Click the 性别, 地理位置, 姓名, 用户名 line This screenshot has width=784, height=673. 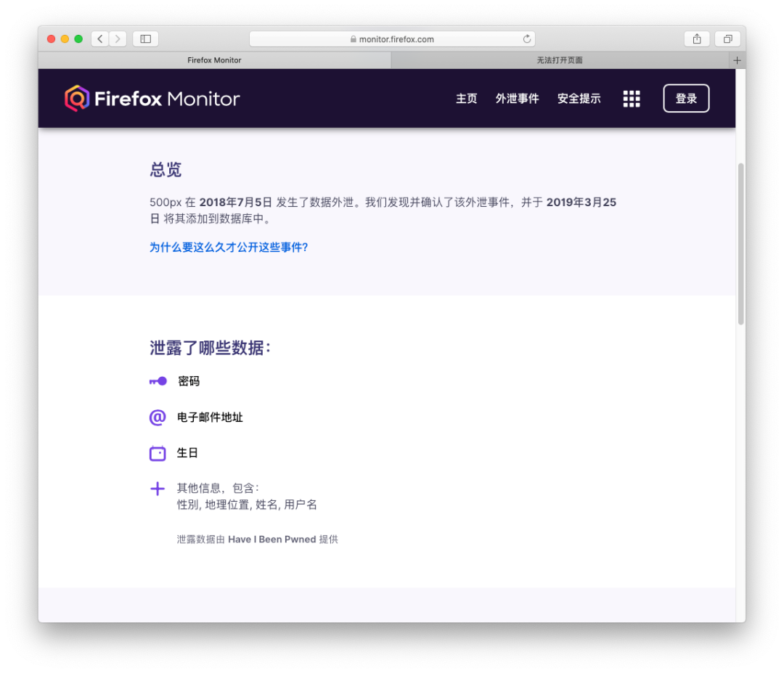click(x=247, y=505)
